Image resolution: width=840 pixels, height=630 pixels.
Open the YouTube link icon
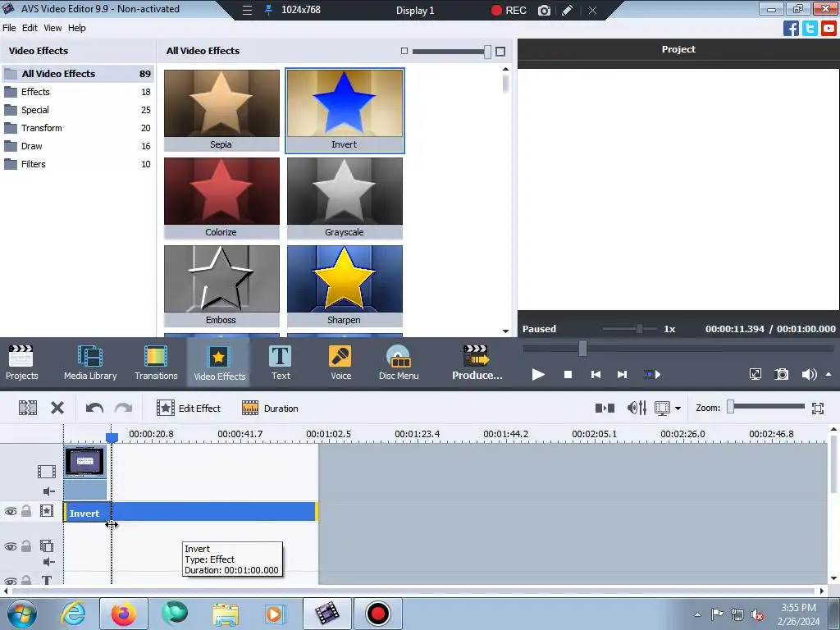click(x=829, y=29)
